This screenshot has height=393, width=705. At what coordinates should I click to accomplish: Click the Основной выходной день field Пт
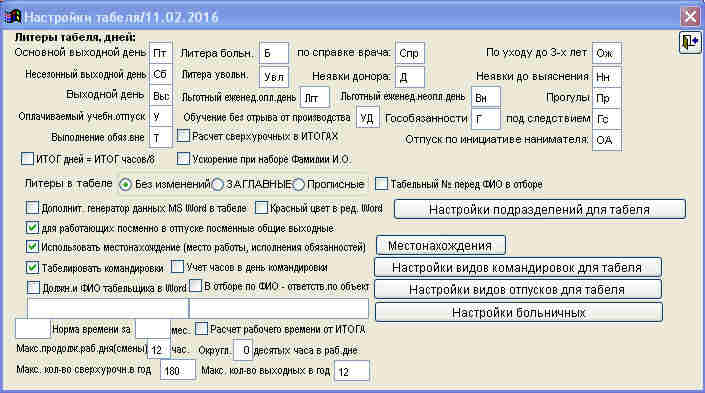tap(161, 53)
